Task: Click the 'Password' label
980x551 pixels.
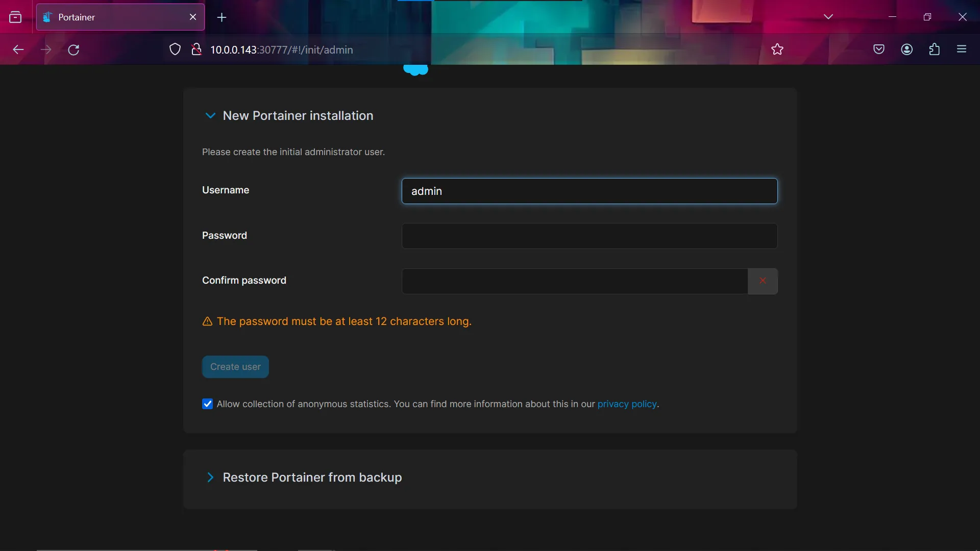Action: click(x=225, y=236)
